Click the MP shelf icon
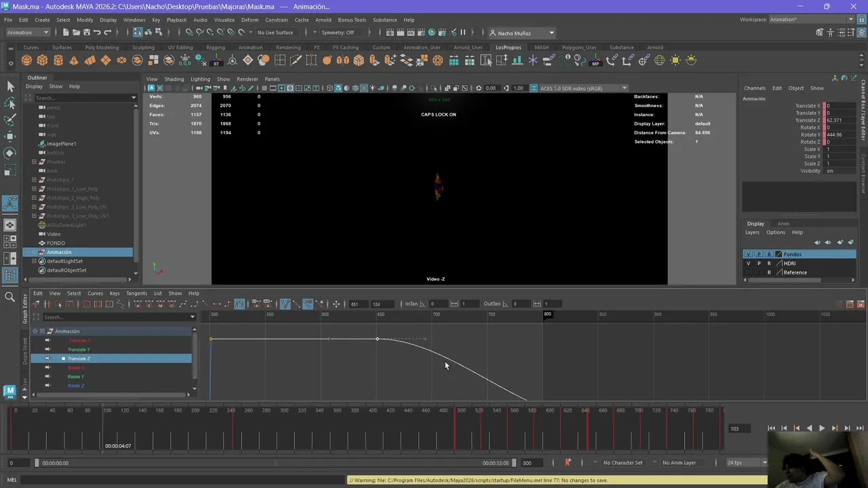868x488 pixels. (595, 60)
